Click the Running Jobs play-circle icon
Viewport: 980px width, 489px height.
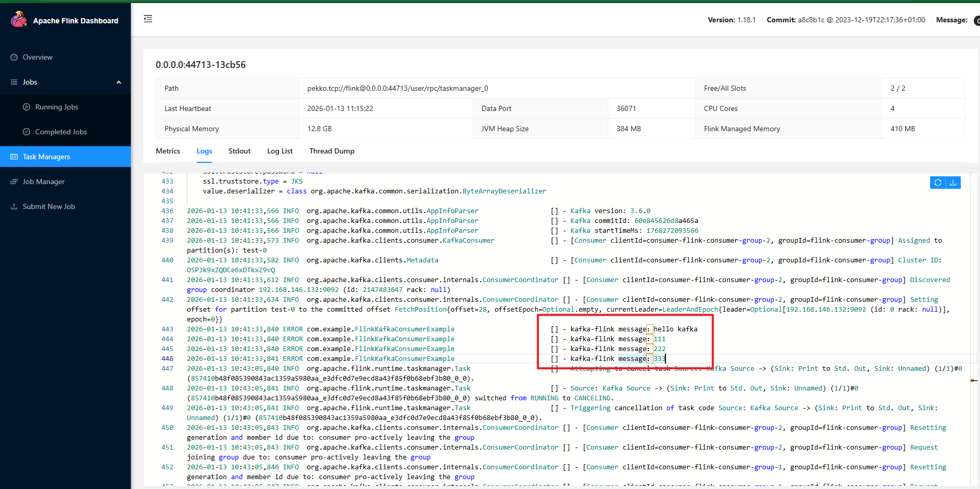click(x=26, y=107)
